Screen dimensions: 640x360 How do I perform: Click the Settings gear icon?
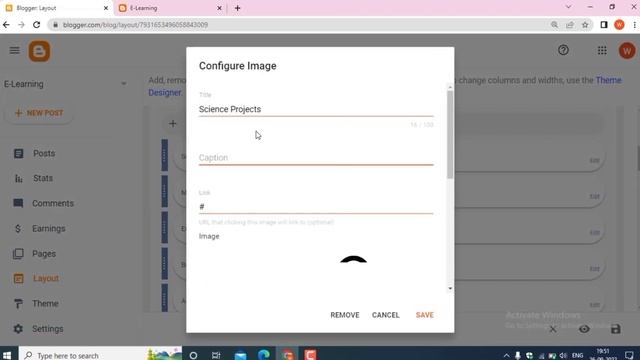click(18, 329)
